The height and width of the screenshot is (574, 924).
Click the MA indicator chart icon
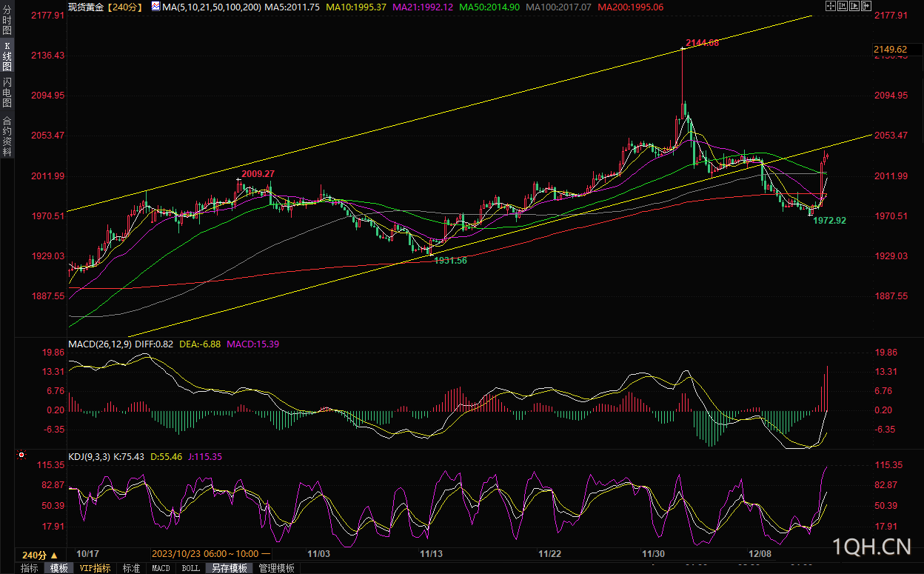(155, 6)
